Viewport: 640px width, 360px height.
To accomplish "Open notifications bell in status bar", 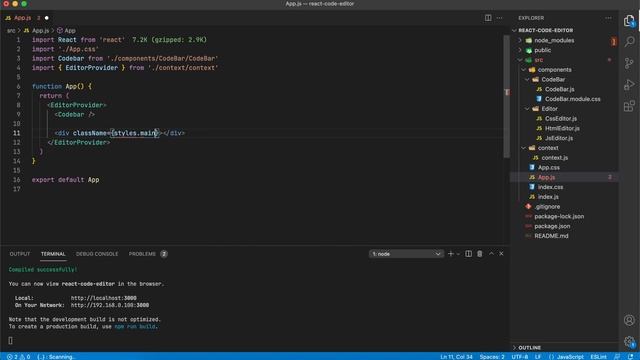I will (631, 357).
